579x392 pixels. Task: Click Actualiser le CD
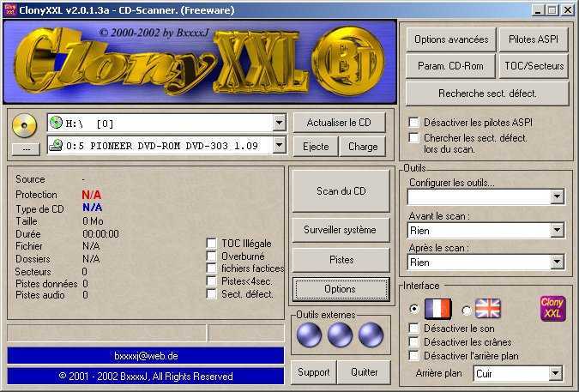[x=339, y=123]
